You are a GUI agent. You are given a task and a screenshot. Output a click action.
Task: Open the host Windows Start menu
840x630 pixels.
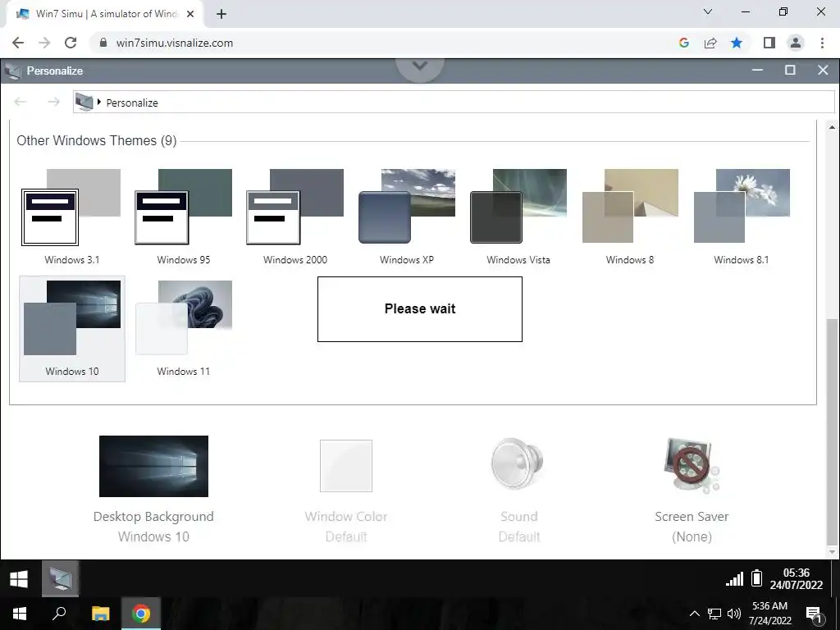pos(20,614)
